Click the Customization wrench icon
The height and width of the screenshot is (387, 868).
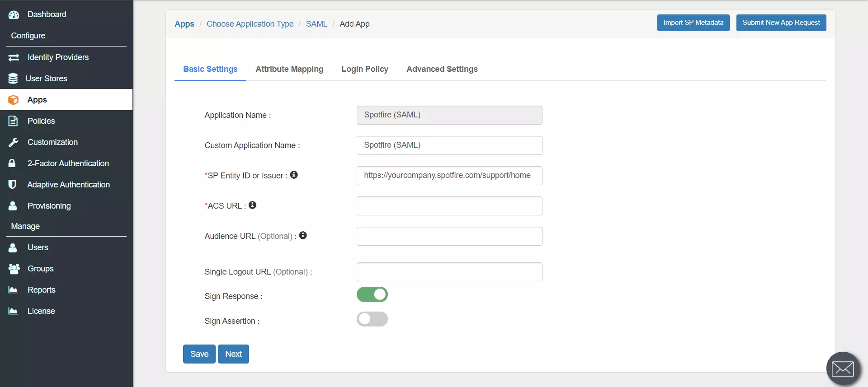click(x=14, y=142)
